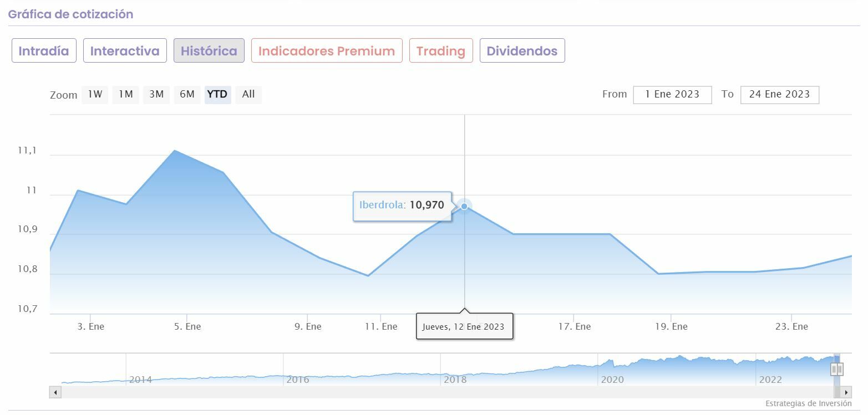Show the Dividendos tab
The width and height of the screenshot is (868, 415).
click(x=522, y=51)
